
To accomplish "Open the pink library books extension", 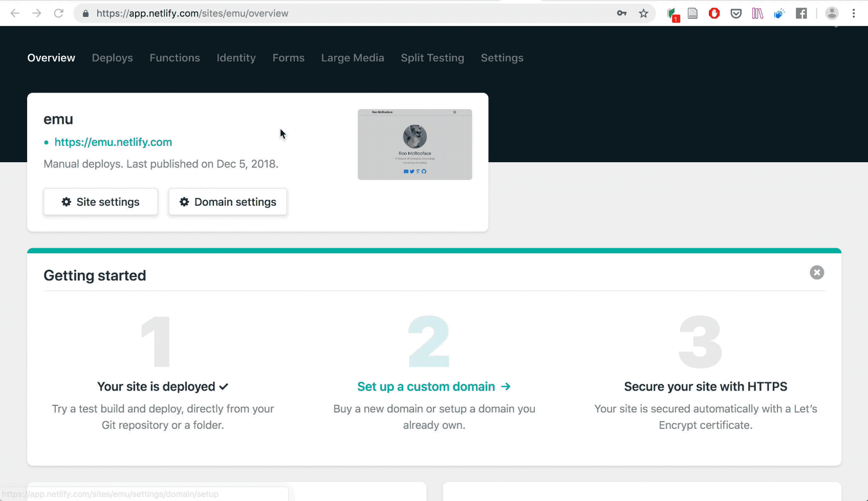I will click(757, 13).
